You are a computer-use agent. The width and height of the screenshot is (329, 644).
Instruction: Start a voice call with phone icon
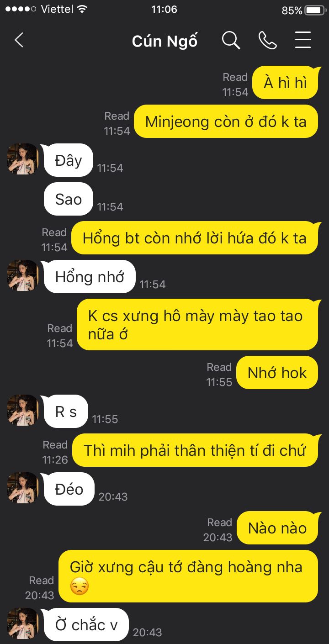267,40
